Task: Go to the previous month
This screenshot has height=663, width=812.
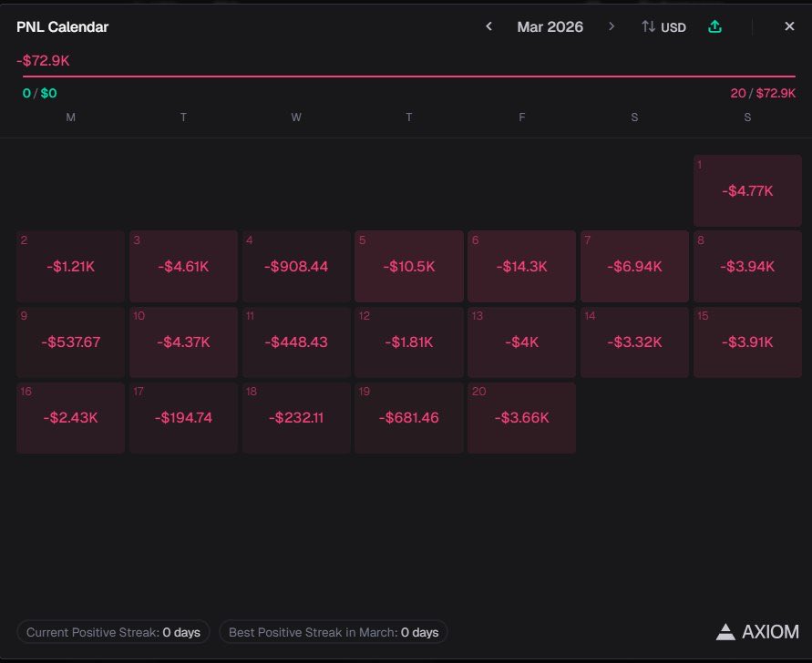Action: [x=488, y=26]
